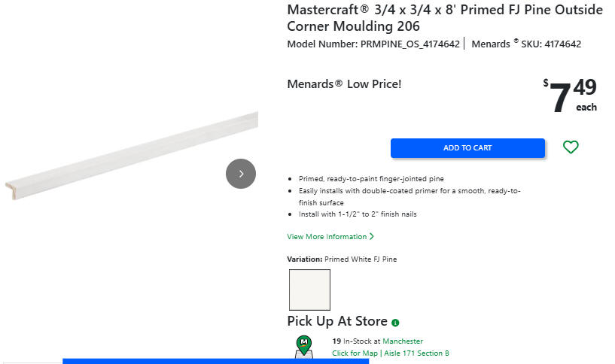Click the finish nails bullet point

tap(358, 214)
